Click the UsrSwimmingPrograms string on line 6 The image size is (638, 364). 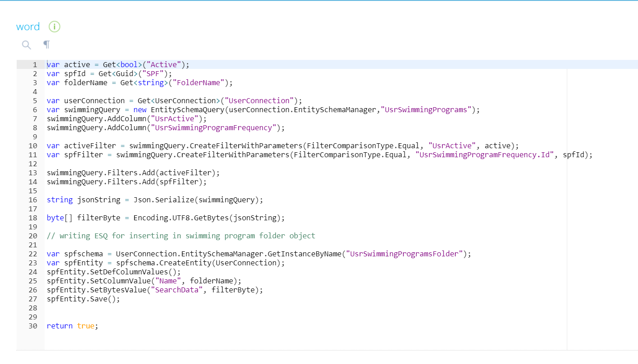[425, 109]
